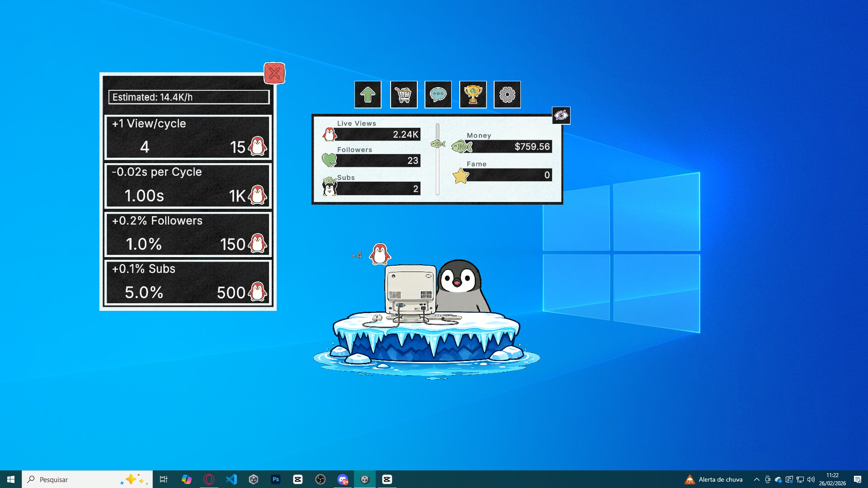Open the shopping cart shop
The image size is (868, 488).
point(403,94)
